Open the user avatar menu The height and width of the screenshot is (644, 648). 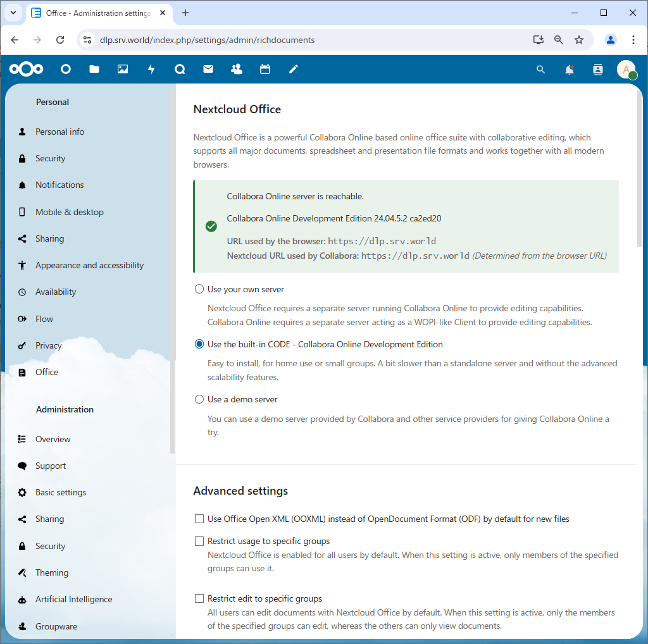[626, 70]
